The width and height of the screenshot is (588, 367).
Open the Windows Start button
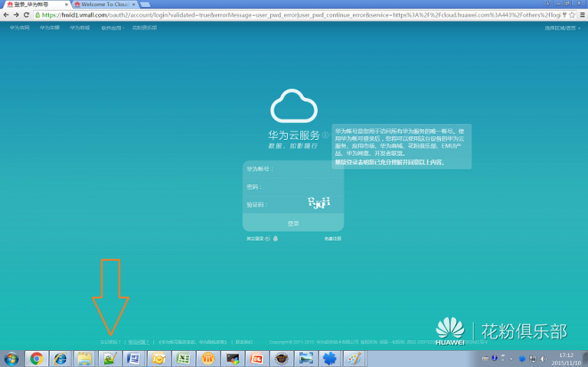(x=12, y=359)
